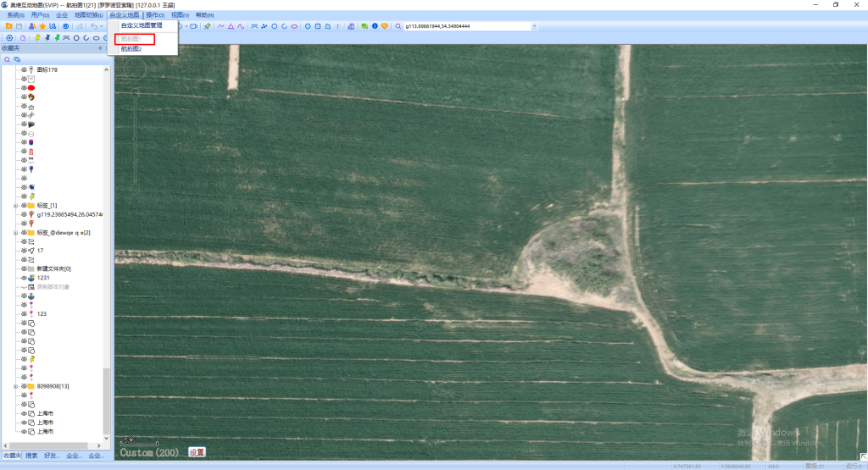This screenshot has height=470, width=868.
Task: Toggle visibility eye for item 123
Action: click(x=24, y=313)
